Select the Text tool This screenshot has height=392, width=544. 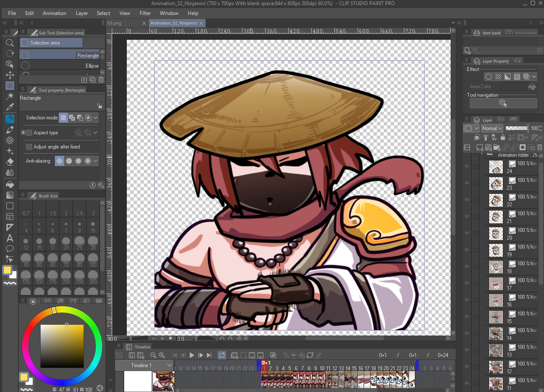pyautogui.click(x=9, y=238)
